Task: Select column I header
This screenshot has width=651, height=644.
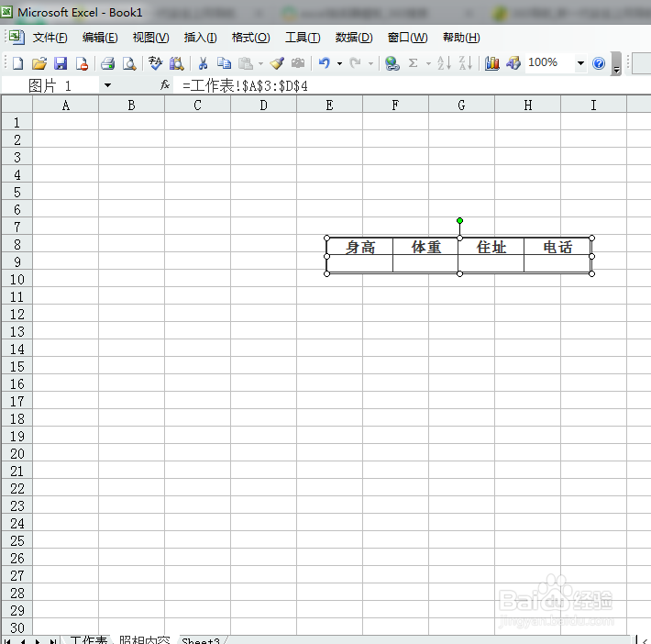Action: 593,105
